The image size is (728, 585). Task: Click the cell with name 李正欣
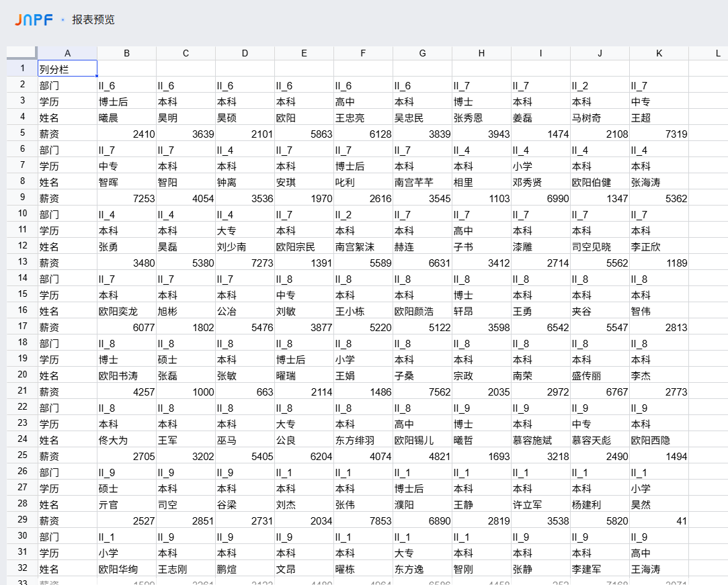(x=659, y=246)
